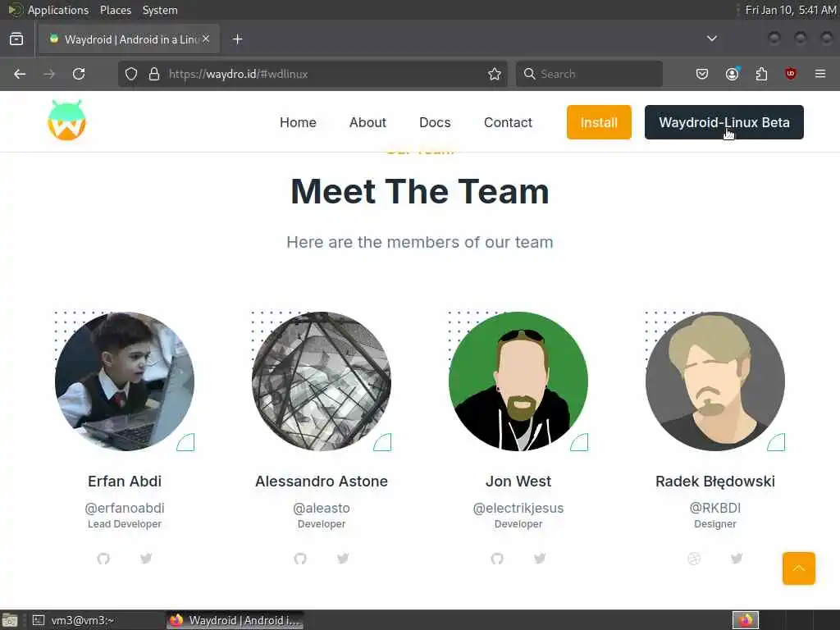Open the shield tracking protection icon
This screenshot has width=840, height=630.
[x=131, y=74]
